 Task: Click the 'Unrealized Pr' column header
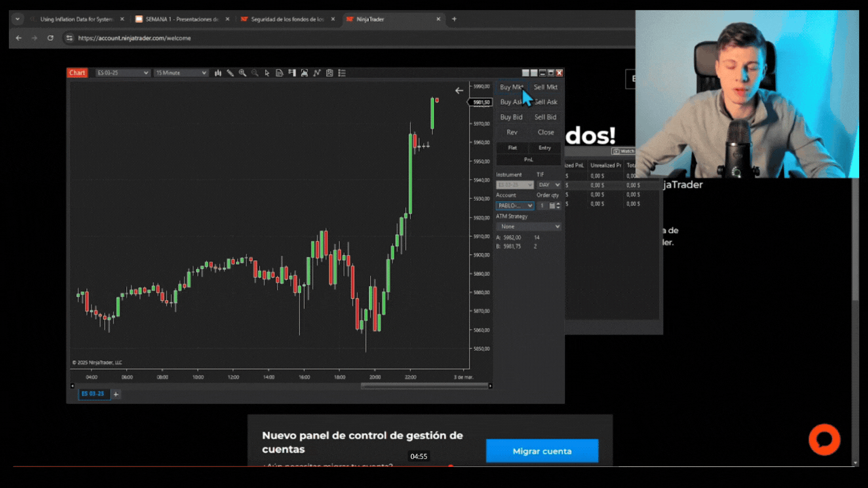606,165
